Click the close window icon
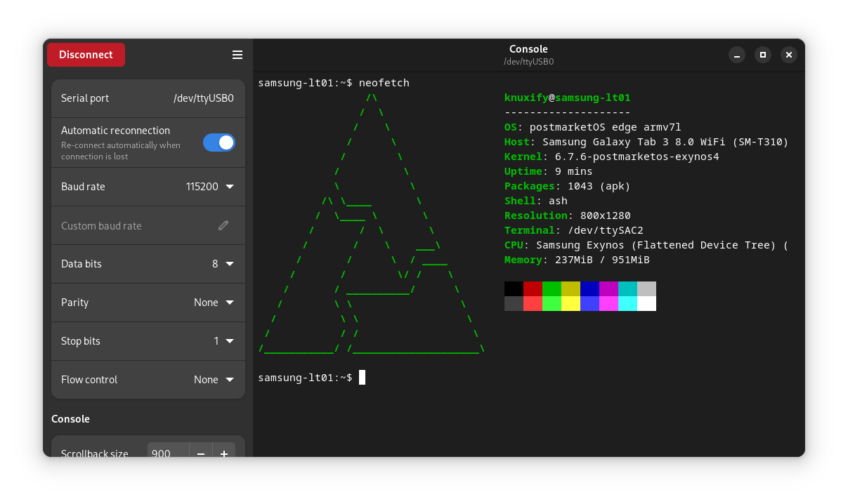Image resolution: width=848 pixels, height=504 pixels. coord(788,54)
